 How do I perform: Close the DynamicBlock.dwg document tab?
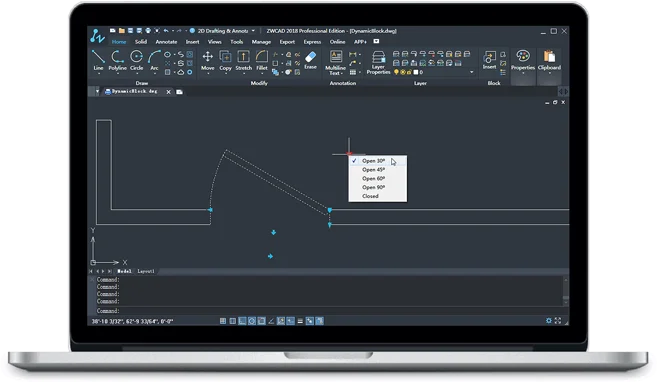click(168, 92)
